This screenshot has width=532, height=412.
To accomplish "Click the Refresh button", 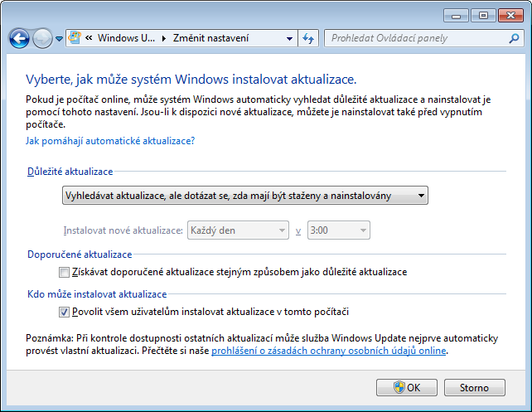I will coord(308,38).
